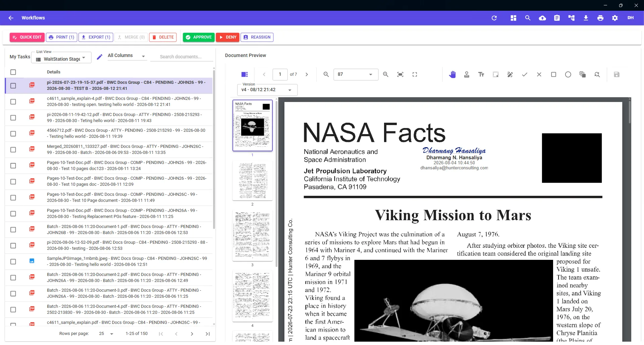
Task: Click the copy layers icon
Action: pyautogui.click(x=583, y=74)
